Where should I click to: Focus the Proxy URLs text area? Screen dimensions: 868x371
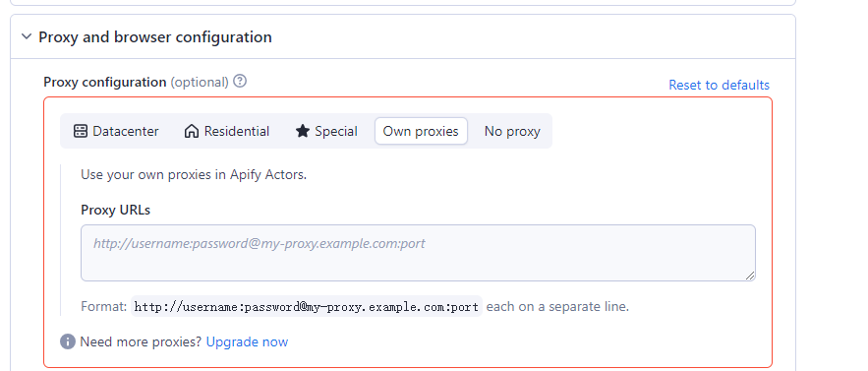coord(418,253)
